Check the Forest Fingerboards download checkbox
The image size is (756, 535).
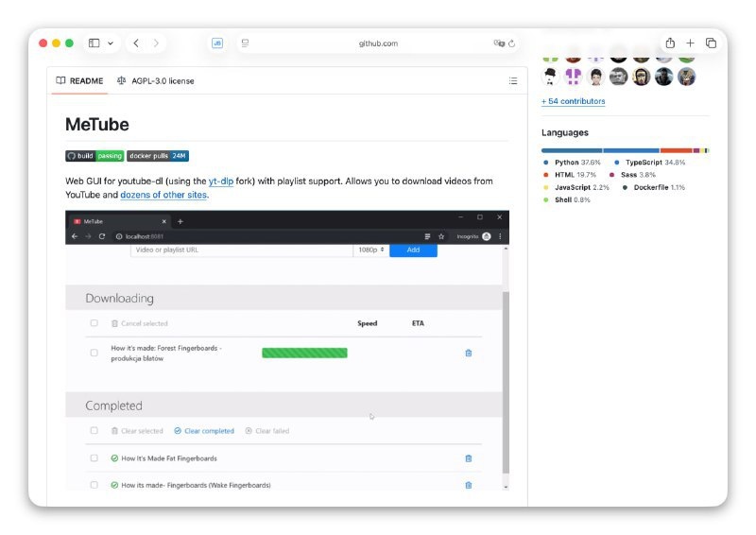click(x=94, y=354)
